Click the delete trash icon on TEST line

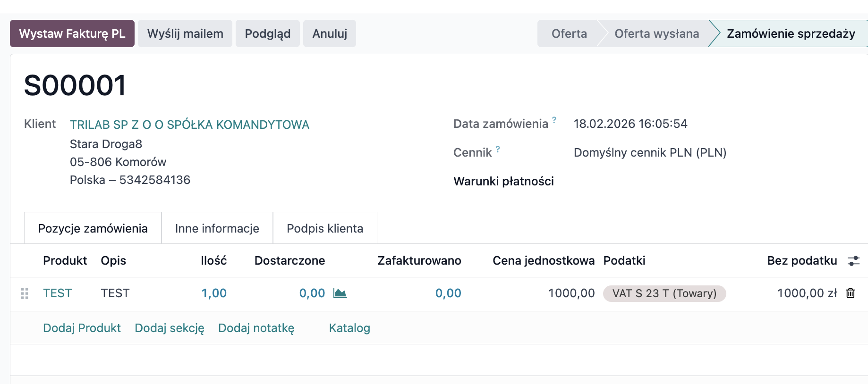point(850,293)
